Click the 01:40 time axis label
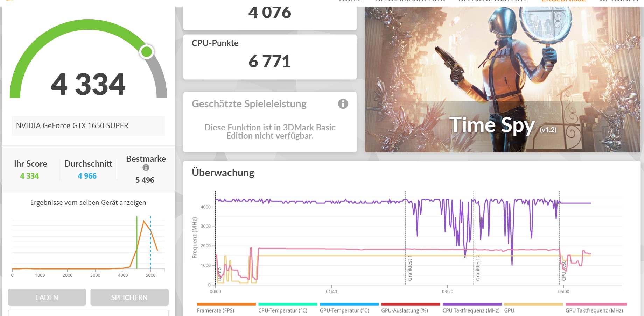The height and width of the screenshot is (316, 644). tap(331, 292)
